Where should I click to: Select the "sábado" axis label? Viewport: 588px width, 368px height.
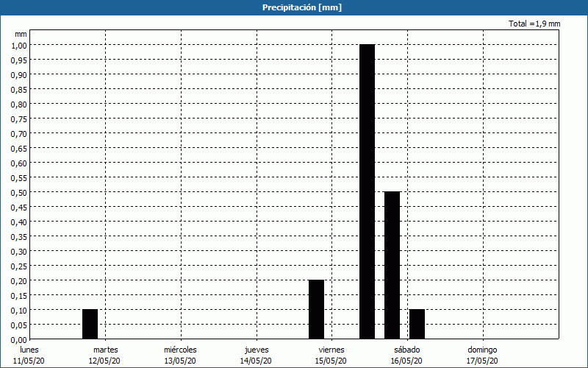(x=407, y=350)
